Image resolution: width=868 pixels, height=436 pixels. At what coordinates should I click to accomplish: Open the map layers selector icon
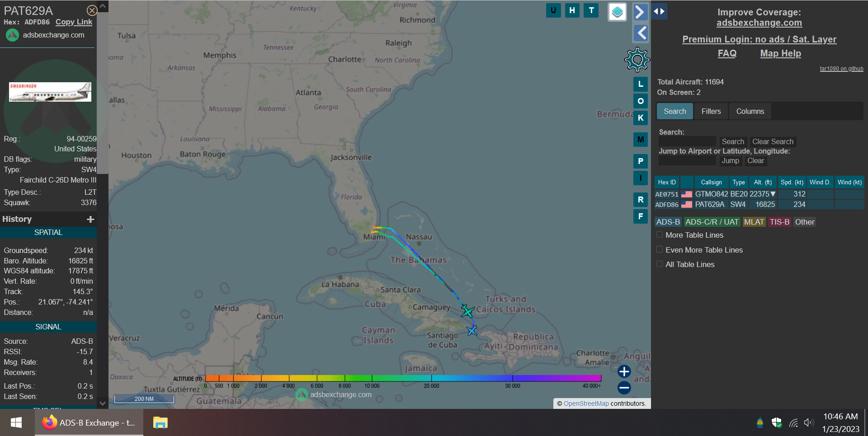click(x=618, y=12)
